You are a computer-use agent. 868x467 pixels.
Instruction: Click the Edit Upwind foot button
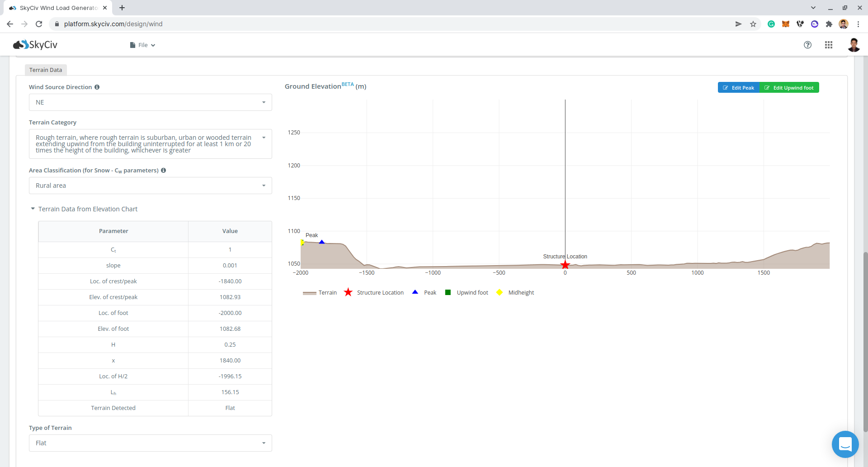tap(789, 88)
